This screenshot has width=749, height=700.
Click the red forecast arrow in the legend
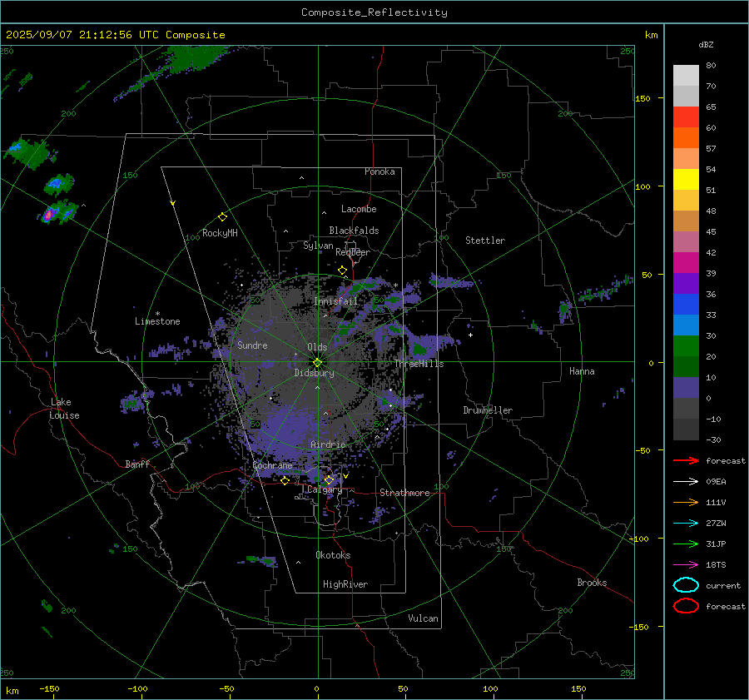pos(686,460)
